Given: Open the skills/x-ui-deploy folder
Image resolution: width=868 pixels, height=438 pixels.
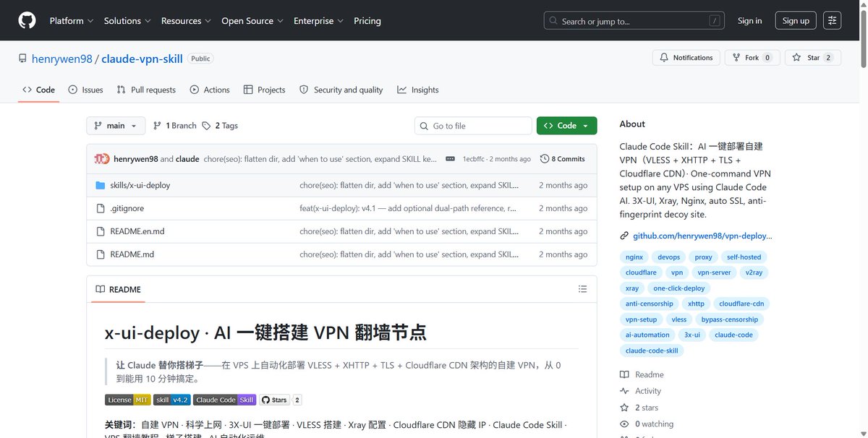Looking at the screenshot, I should point(140,185).
